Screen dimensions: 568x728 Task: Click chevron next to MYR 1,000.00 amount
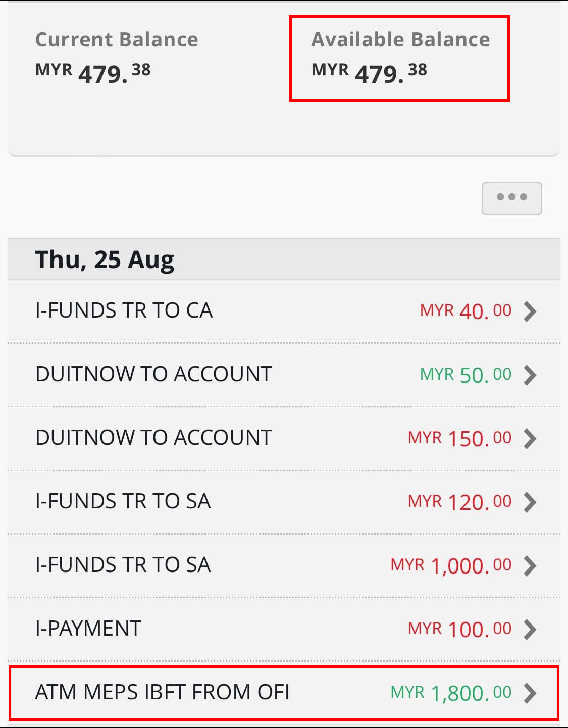(530, 565)
